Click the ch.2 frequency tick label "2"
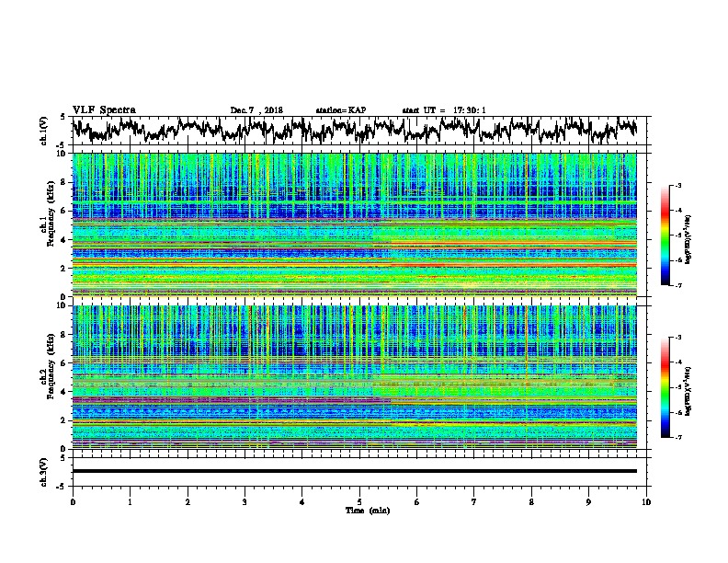The image size is (728, 563). pos(64,420)
